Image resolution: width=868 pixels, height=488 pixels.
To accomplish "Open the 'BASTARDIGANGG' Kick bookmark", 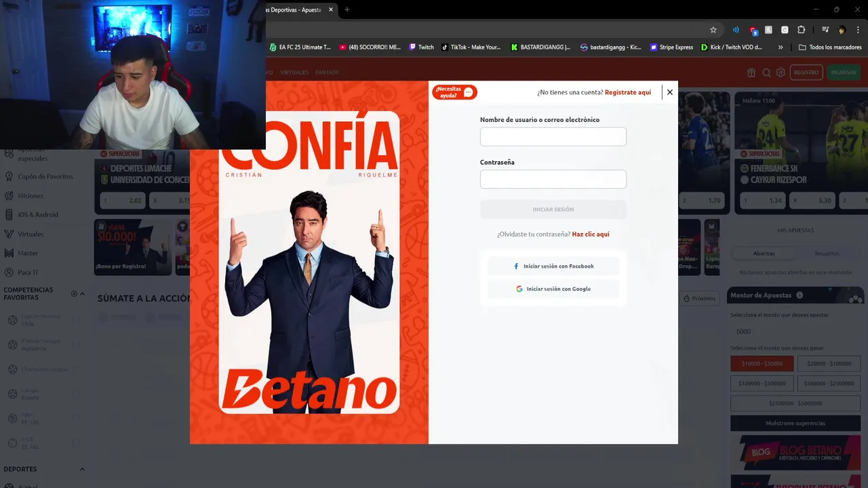I will click(540, 47).
